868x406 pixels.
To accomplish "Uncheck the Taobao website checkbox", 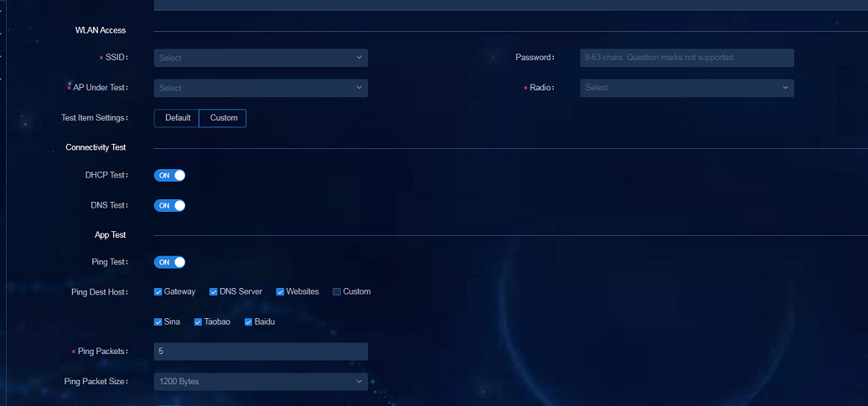I will [x=199, y=322].
